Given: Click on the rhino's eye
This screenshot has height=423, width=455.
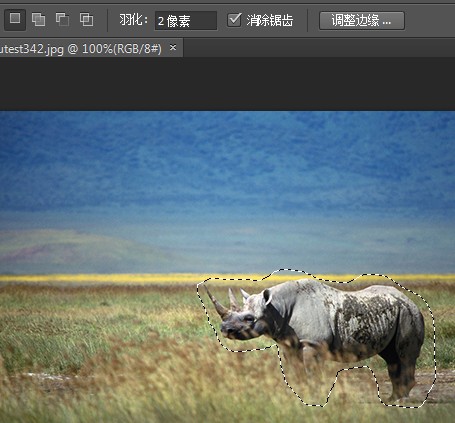Looking at the screenshot, I should 248,318.
